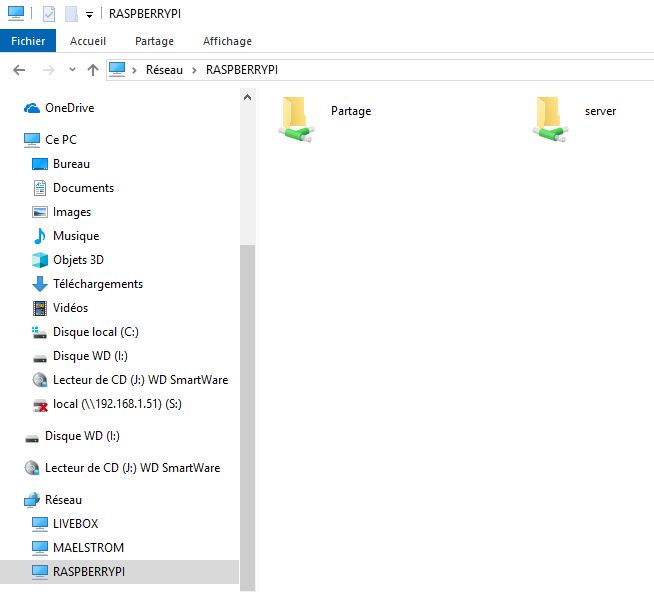This screenshot has width=654, height=592.
Task: Switch to the Partage ribbon tab
Action: point(154,41)
